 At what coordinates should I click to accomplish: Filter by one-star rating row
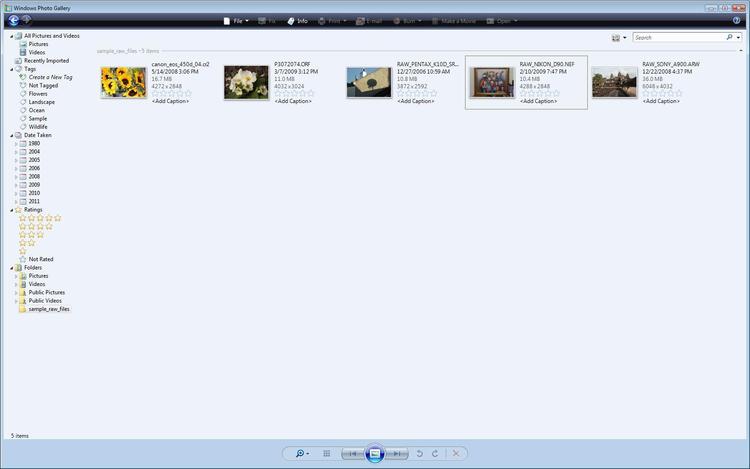pos(22,251)
